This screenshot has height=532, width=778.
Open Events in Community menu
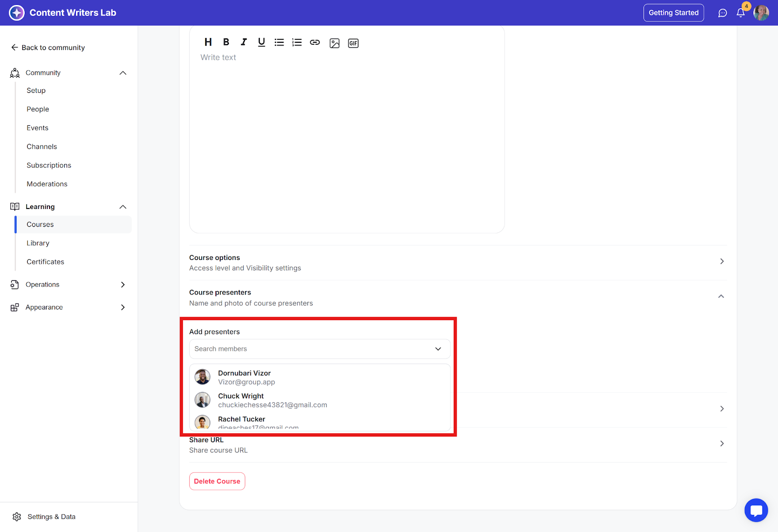[x=37, y=128]
